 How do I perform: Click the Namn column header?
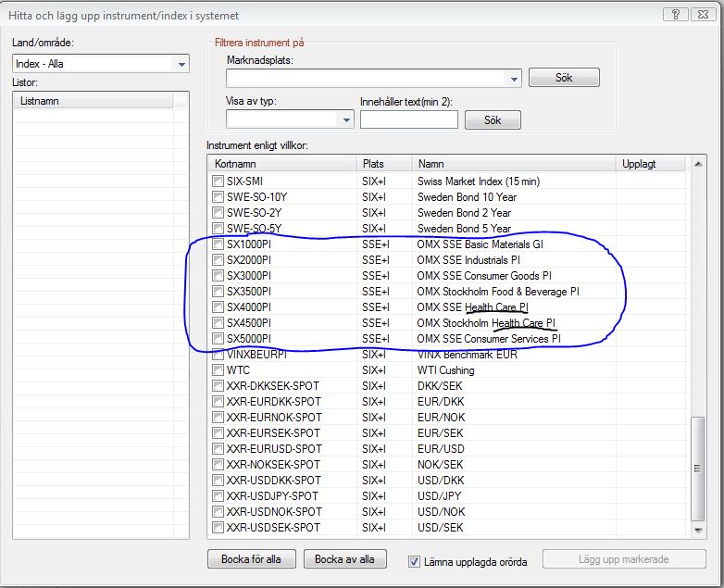[514, 164]
